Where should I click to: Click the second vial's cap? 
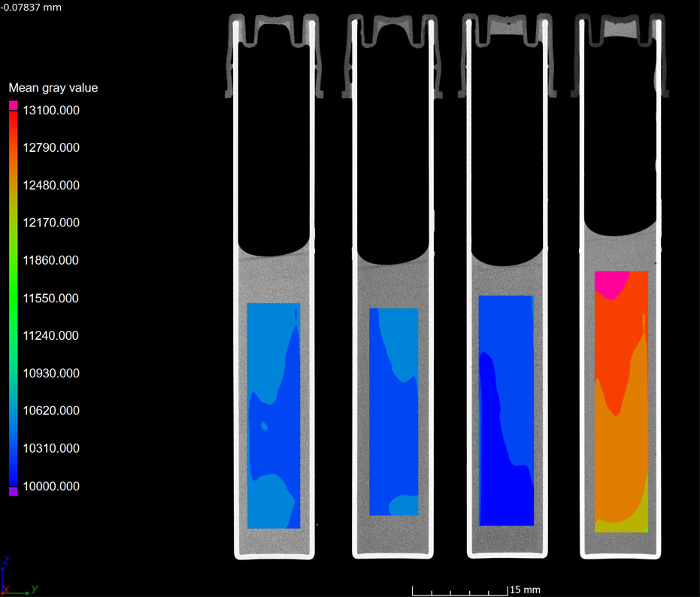click(x=392, y=56)
